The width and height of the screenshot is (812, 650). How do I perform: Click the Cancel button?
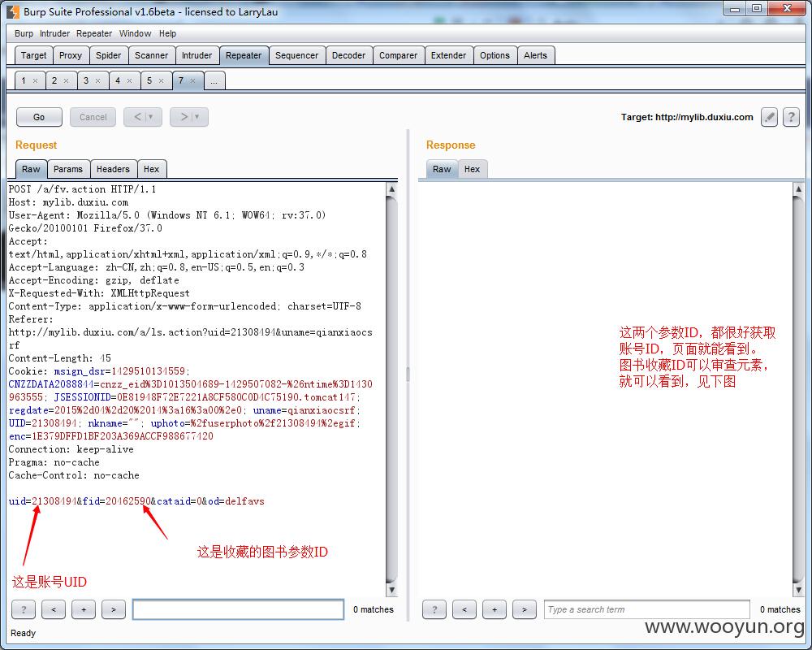(93, 117)
